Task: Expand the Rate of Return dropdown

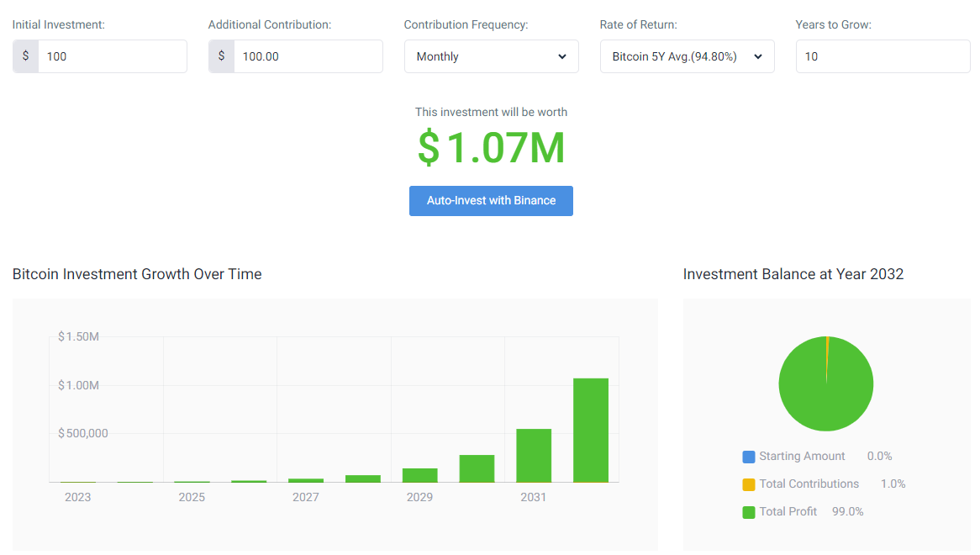Action: [x=687, y=56]
